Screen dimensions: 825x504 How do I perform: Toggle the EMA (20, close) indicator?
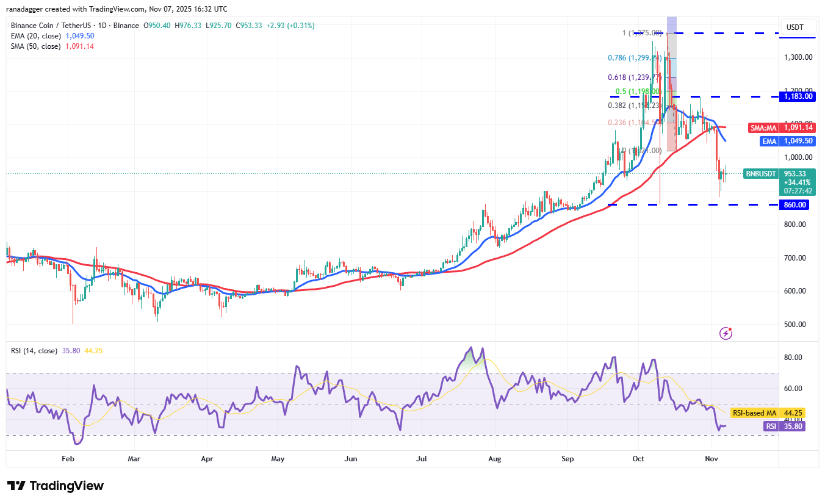[x=37, y=35]
